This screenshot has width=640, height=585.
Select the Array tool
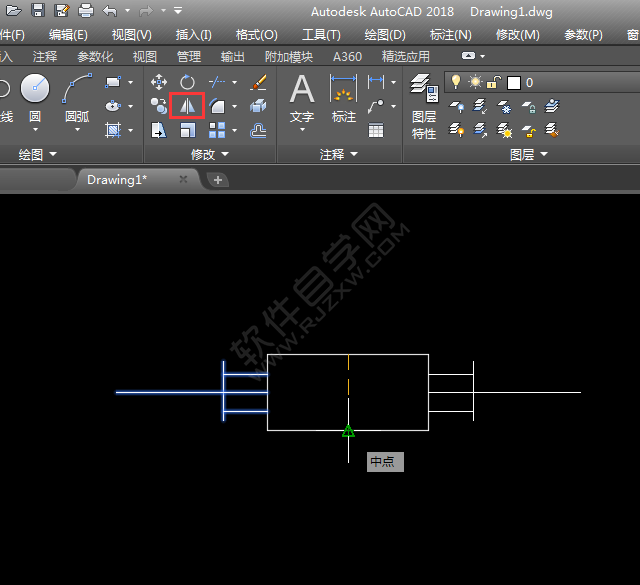(x=217, y=130)
